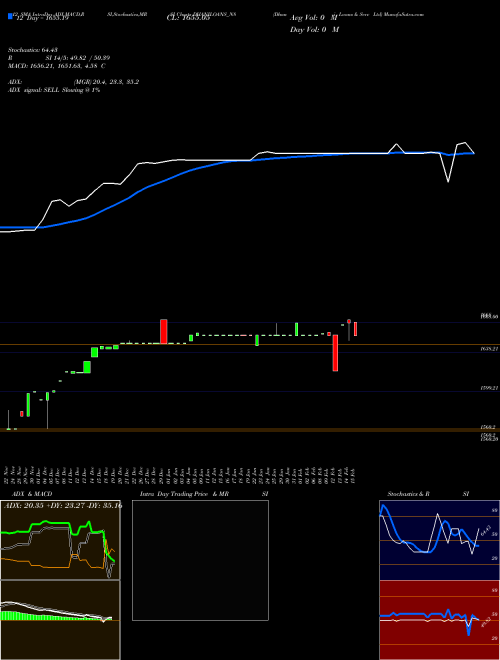
Task: Click the 1638.21 price axis label
Action: click(x=490, y=349)
